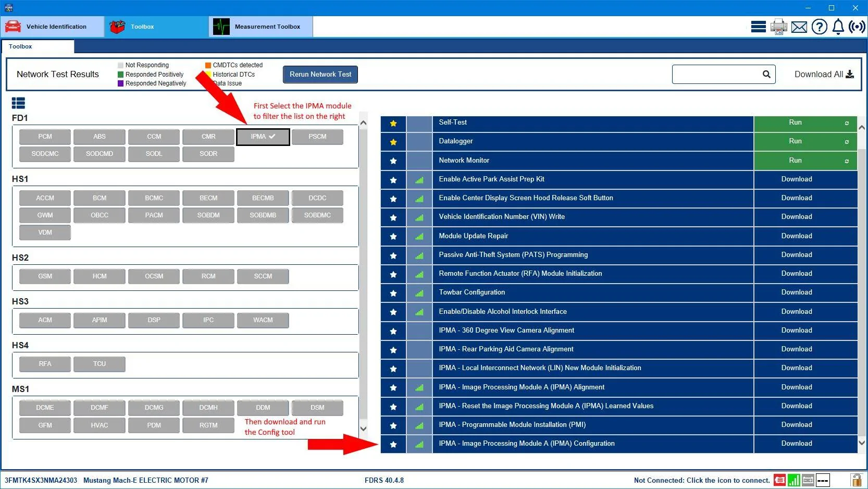Click the refresh icon on Self-Test Run button
868x489 pixels.
pyautogui.click(x=847, y=123)
